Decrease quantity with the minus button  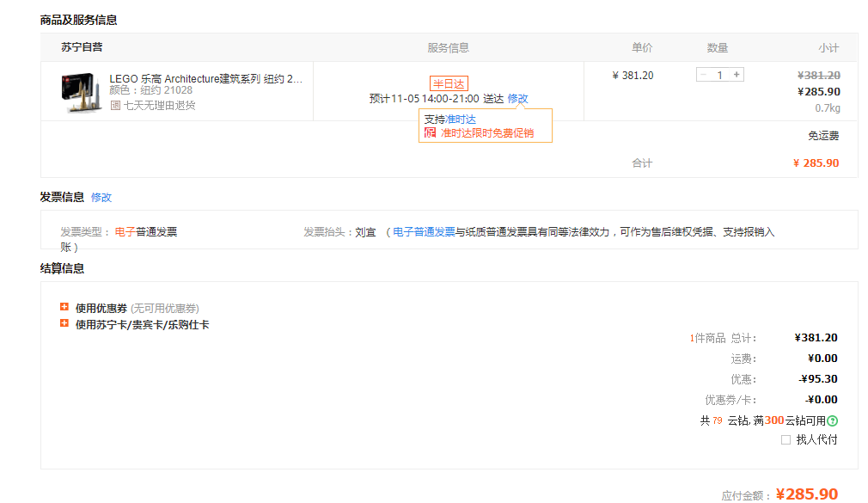[x=704, y=75]
